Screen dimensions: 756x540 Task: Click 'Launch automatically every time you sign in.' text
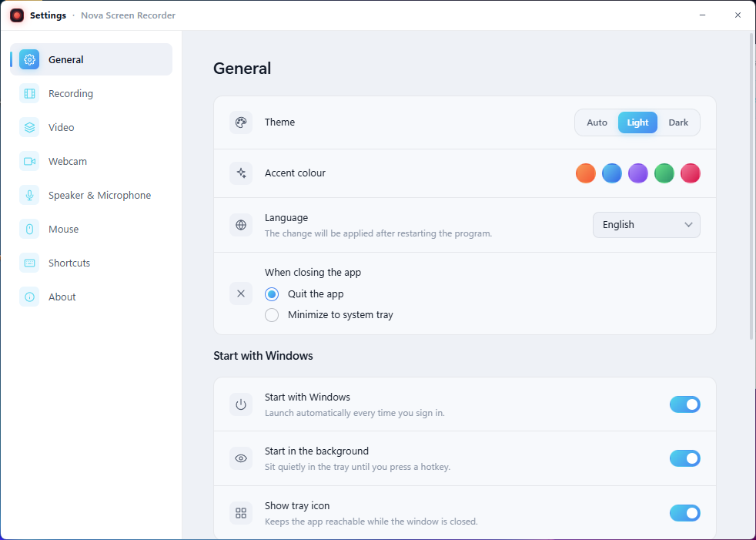click(355, 413)
